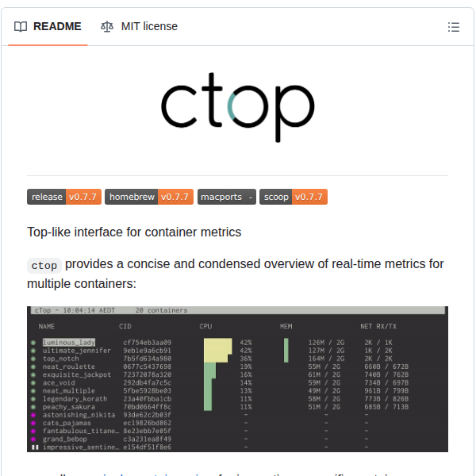This screenshot has width=476, height=476.
Task: Click 'luminous_lady' in the screenshot
Action: coord(69,343)
